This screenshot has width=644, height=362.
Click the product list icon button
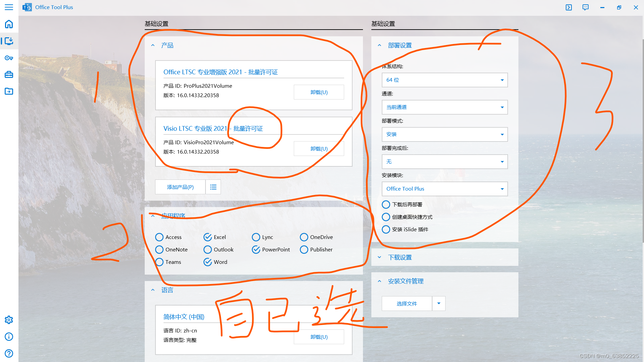(213, 187)
